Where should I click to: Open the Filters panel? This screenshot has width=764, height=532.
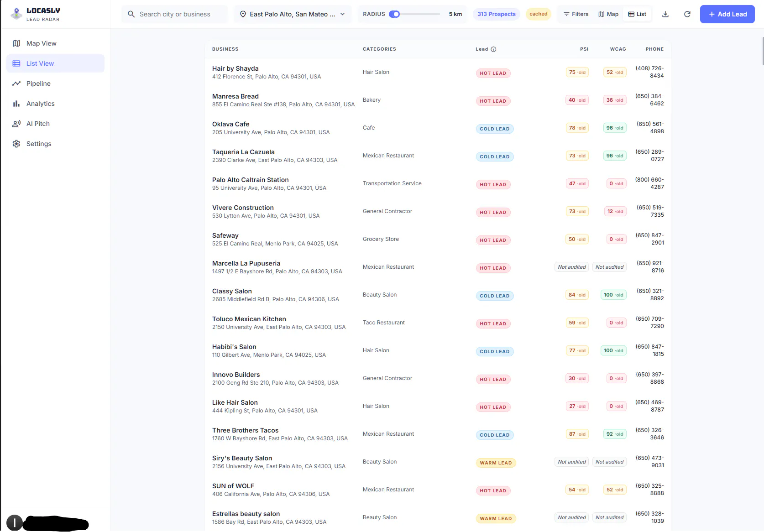576,14
